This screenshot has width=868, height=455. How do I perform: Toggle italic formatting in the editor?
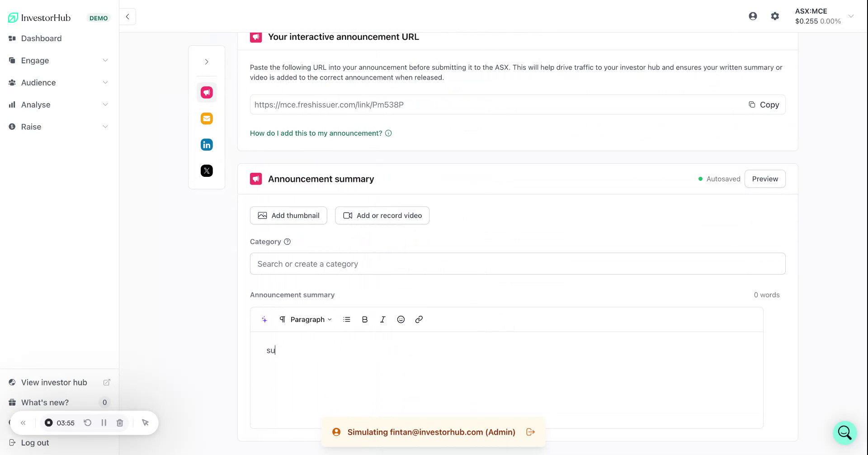coord(382,319)
